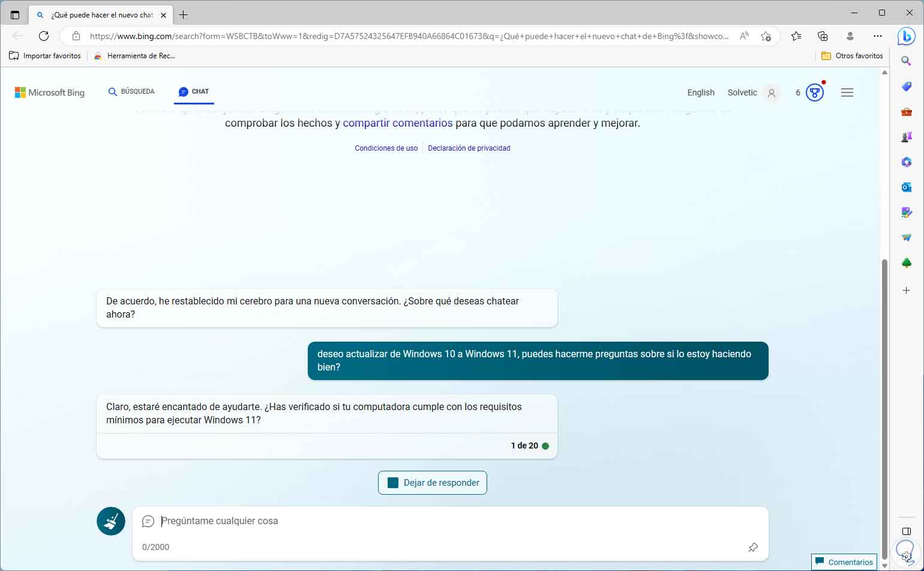Click the Microsoft Bing logo
This screenshot has height=571, width=924.
click(50, 92)
